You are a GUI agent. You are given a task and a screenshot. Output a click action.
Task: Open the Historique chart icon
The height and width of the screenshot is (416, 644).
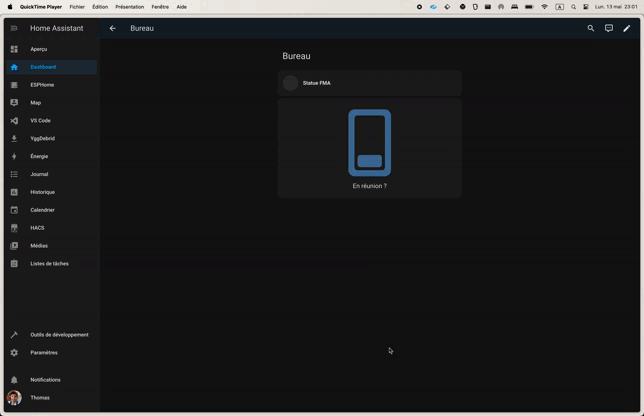[14, 192]
